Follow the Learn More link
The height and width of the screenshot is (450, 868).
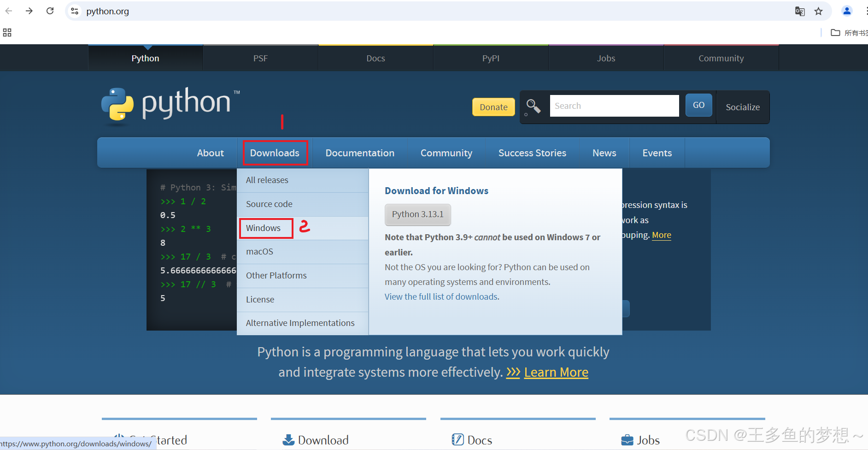click(556, 372)
